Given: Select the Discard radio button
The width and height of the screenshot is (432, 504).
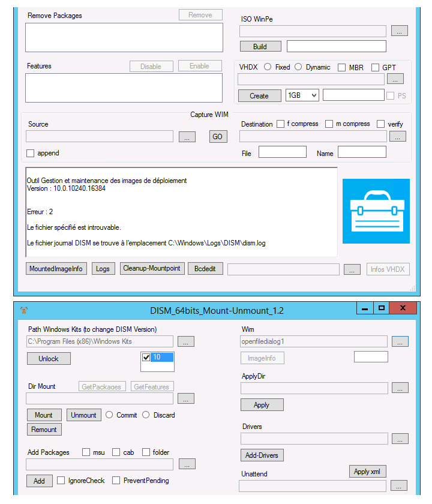Looking at the screenshot, I should tap(146, 415).
